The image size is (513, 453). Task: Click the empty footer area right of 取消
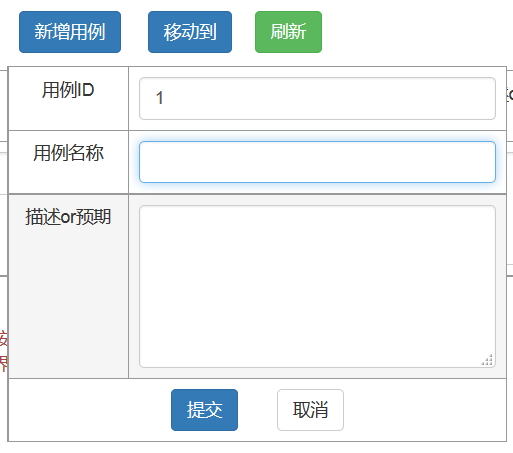point(425,410)
